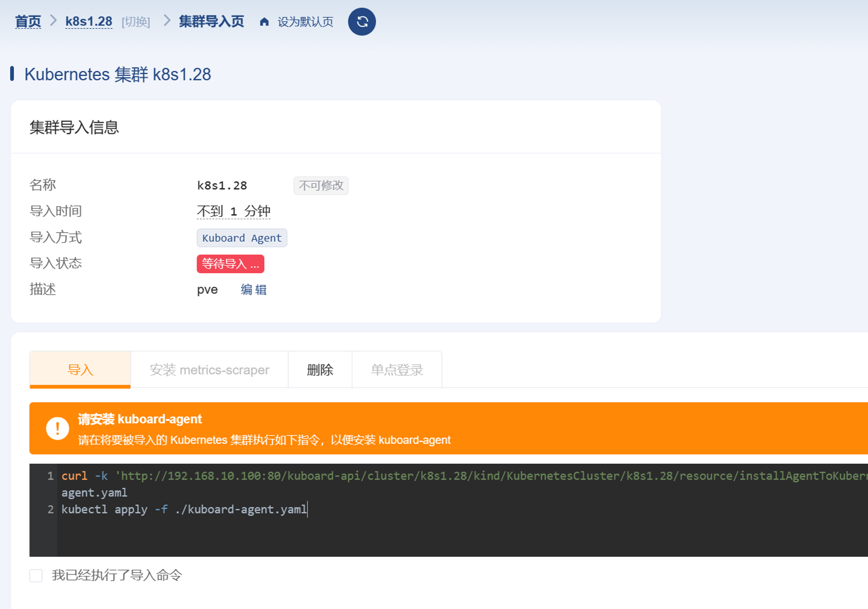Click the 导入方式 field label
868x609 pixels.
[x=56, y=237]
